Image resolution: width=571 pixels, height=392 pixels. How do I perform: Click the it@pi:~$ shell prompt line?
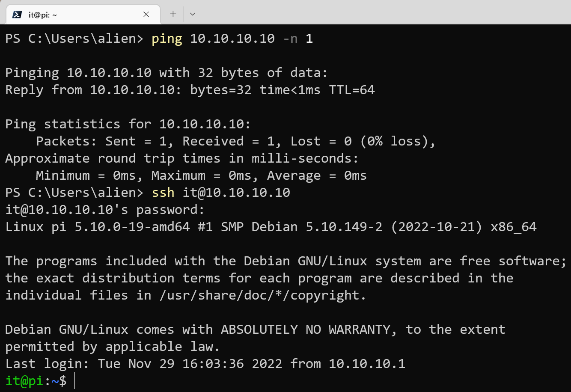[36, 381]
